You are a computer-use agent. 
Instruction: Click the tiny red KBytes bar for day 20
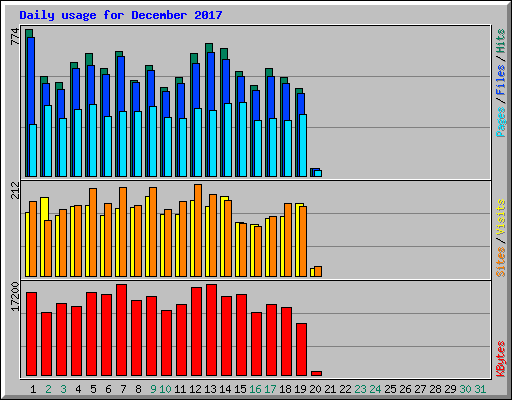[x=316, y=373]
